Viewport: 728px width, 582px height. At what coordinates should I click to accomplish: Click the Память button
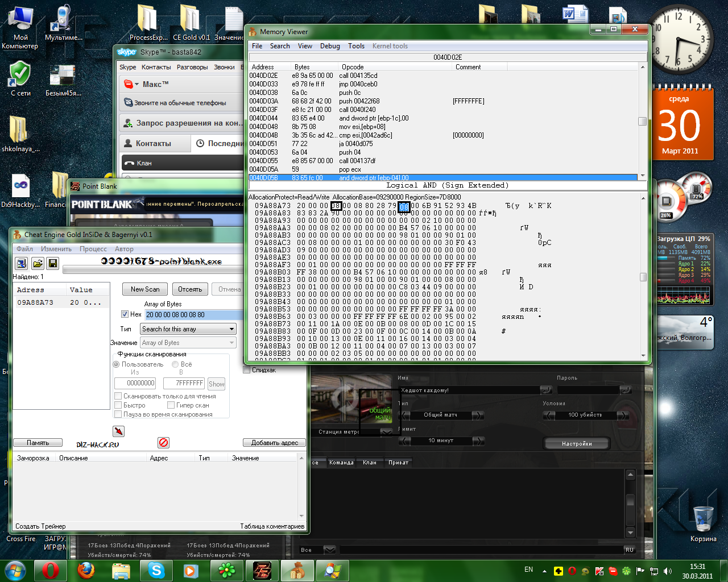38,443
